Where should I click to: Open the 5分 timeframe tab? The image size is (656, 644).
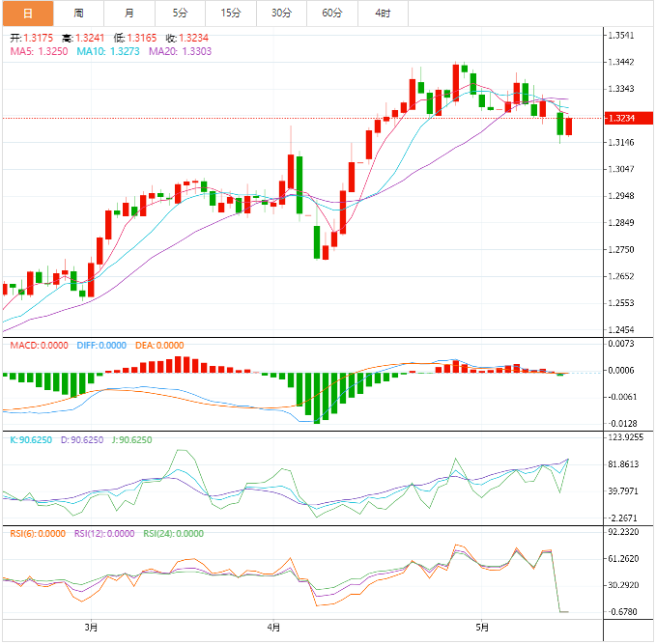coord(180,14)
